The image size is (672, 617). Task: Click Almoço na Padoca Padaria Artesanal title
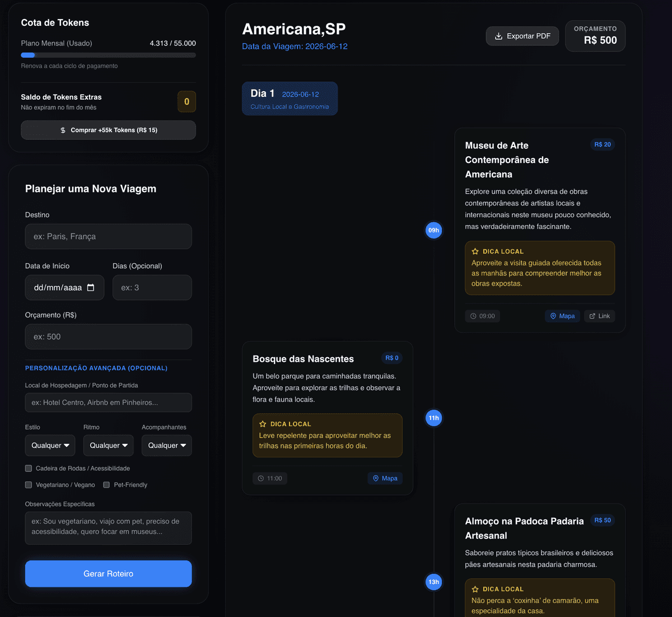[524, 529]
